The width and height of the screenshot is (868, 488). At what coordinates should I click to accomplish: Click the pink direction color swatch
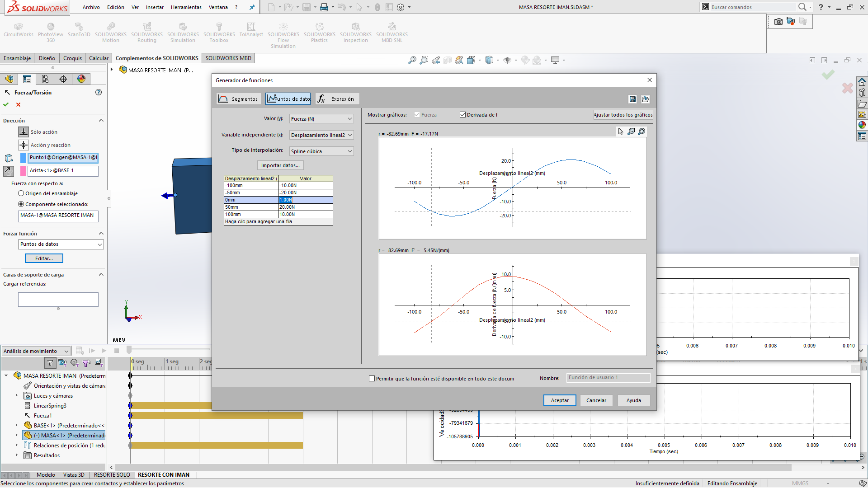click(23, 171)
